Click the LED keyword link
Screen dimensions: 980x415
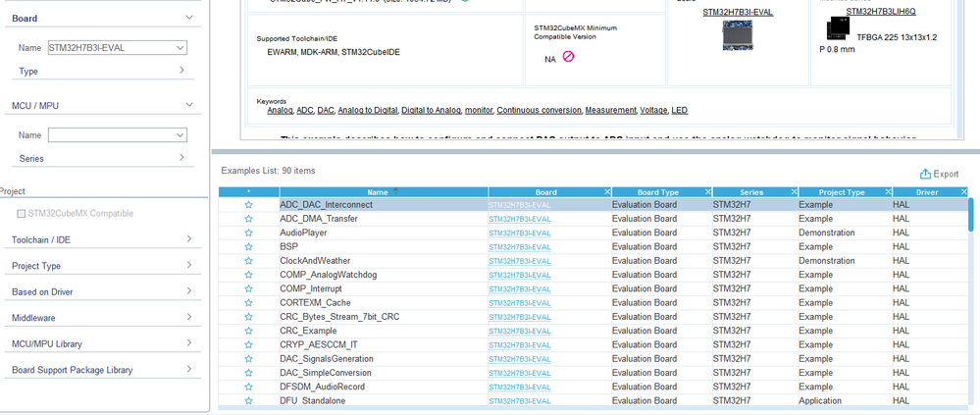point(680,111)
